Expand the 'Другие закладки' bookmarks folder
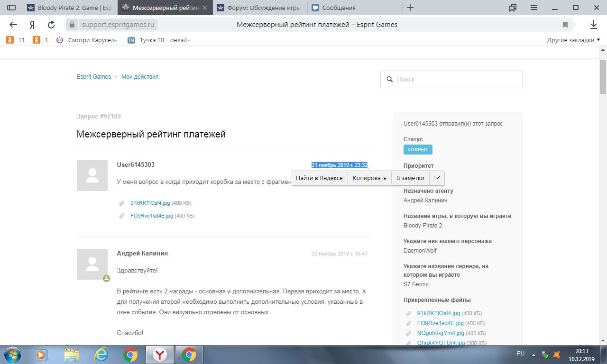Viewport: 607px width, 364px height. [x=573, y=40]
